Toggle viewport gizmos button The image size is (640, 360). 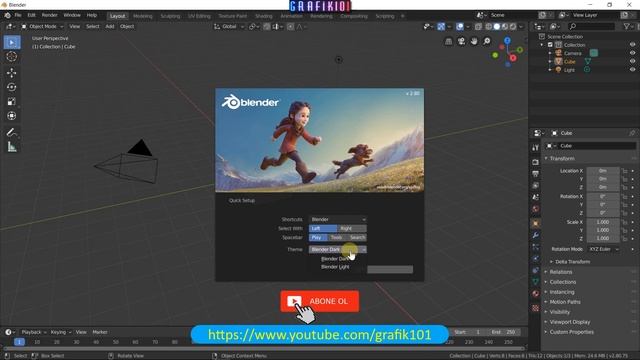(x=441, y=27)
